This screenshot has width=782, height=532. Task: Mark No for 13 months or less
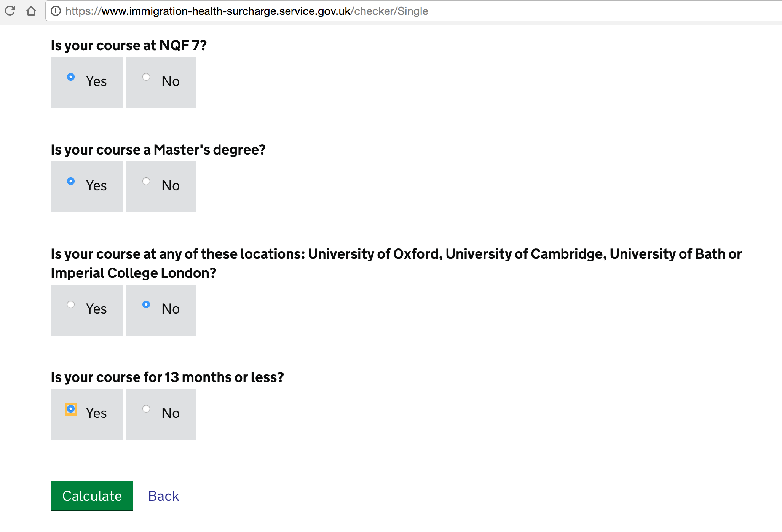tap(161, 414)
